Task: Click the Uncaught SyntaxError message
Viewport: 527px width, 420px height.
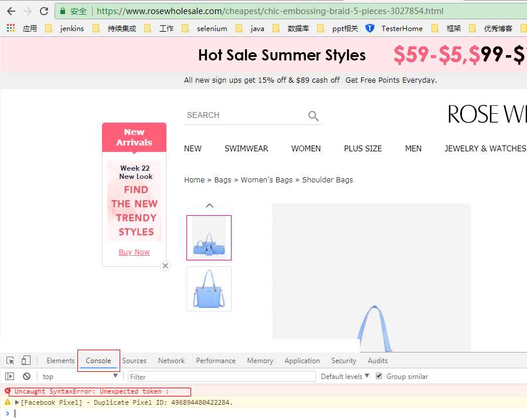Action: (x=91, y=391)
